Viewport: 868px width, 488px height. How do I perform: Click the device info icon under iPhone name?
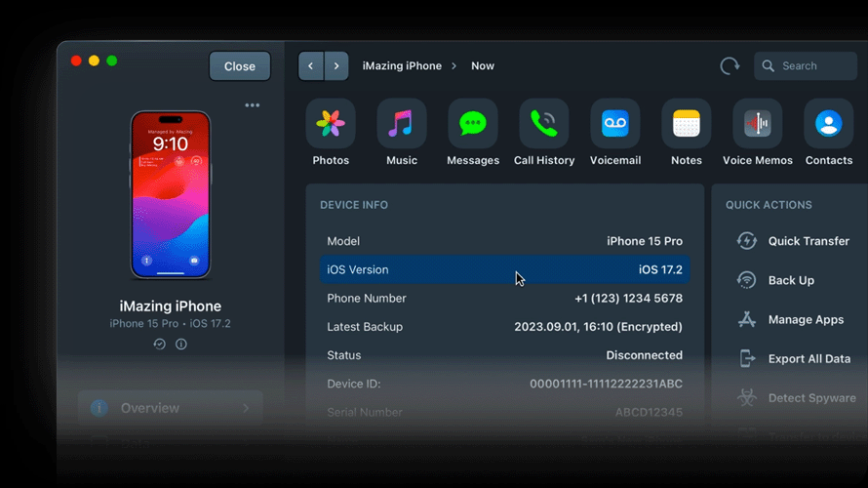pos(181,344)
